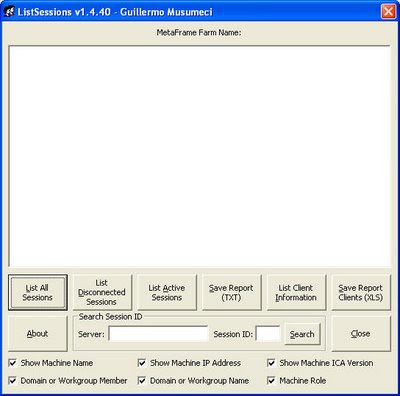Focus the Server input field
The image size is (400, 396).
coord(158,334)
